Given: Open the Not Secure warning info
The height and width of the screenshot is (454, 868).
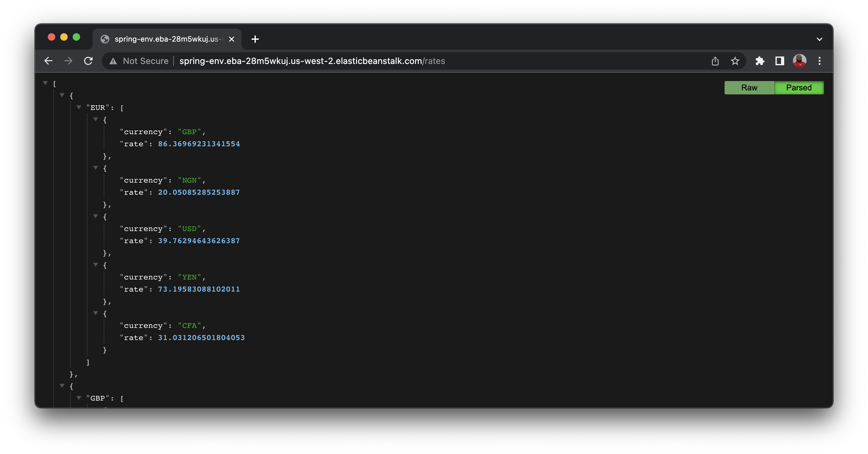Looking at the screenshot, I should 113,61.
